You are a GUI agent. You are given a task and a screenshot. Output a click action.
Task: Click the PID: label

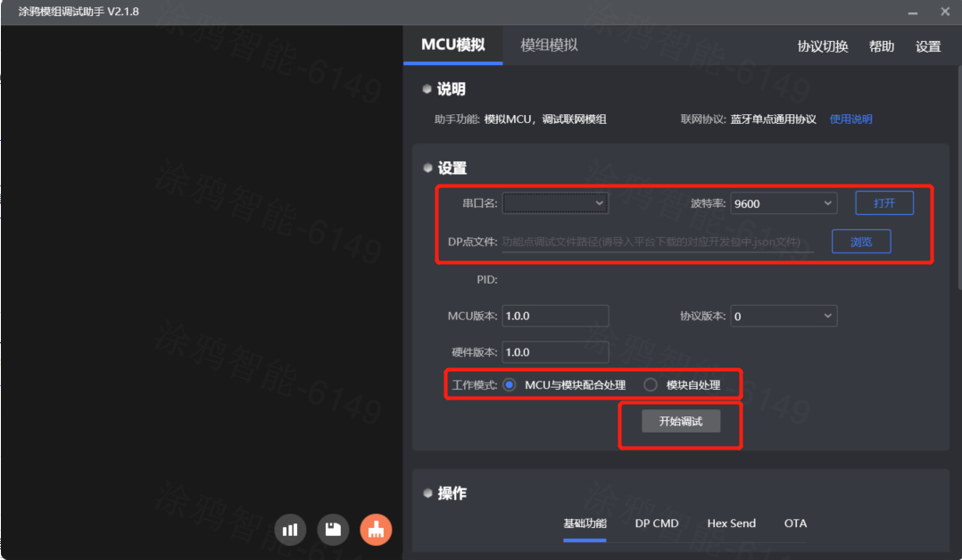click(487, 280)
